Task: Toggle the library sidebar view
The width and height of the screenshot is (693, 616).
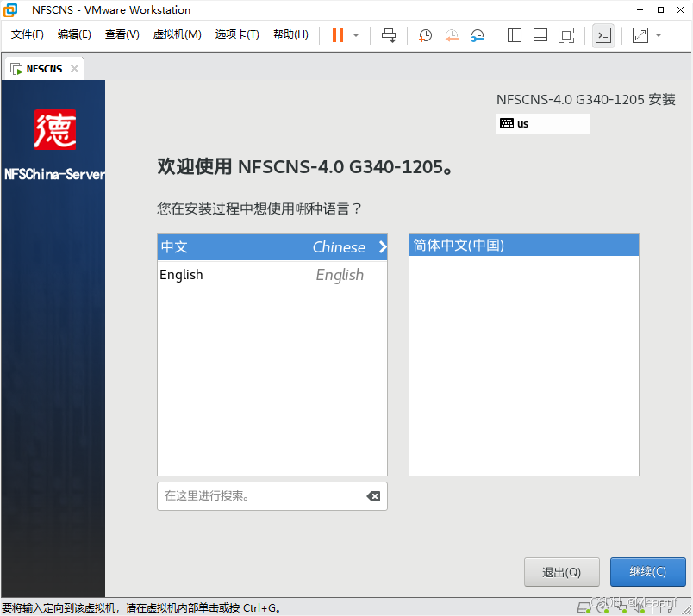Action: pos(514,35)
